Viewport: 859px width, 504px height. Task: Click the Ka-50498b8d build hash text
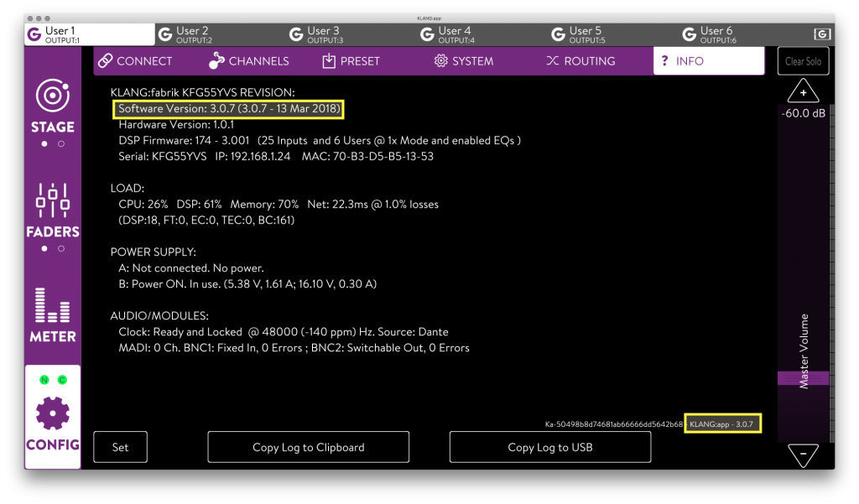613,424
